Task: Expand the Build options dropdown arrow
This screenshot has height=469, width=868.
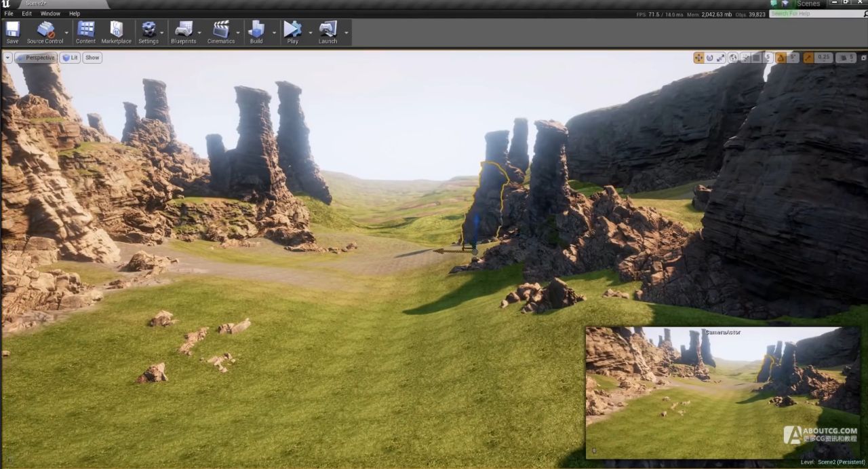Action: (275, 33)
